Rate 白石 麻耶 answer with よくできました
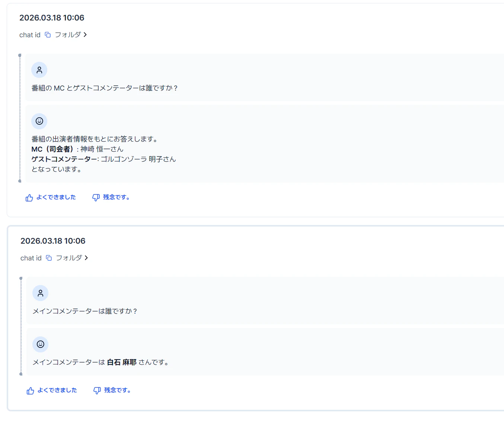 [x=57, y=390]
